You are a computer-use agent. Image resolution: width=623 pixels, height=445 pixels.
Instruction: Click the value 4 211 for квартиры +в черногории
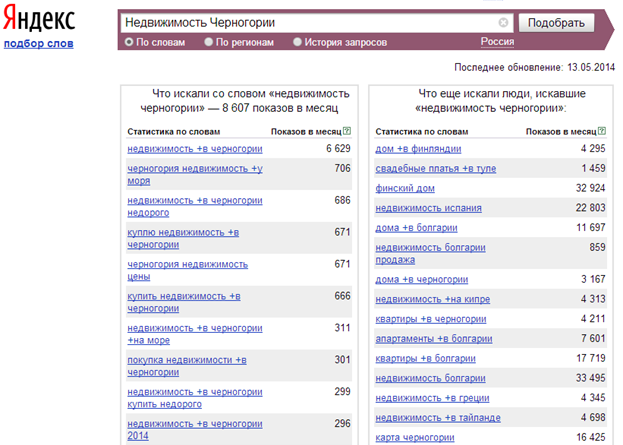point(593,319)
